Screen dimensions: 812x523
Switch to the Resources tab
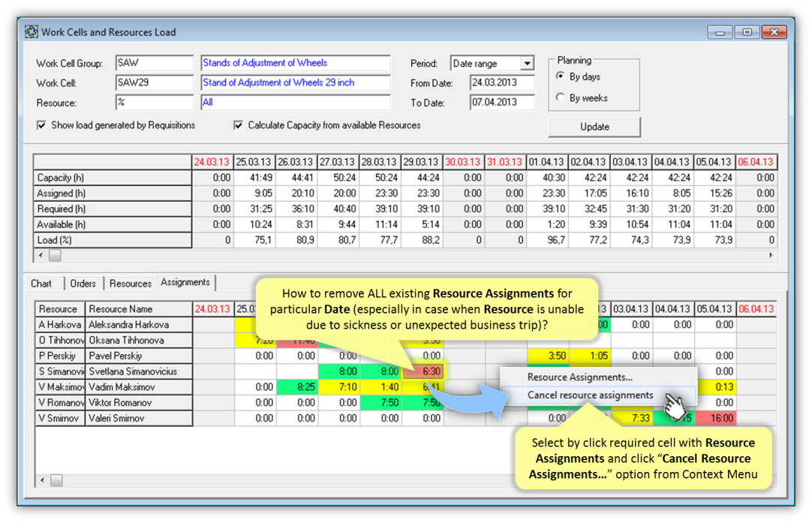coord(131,284)
